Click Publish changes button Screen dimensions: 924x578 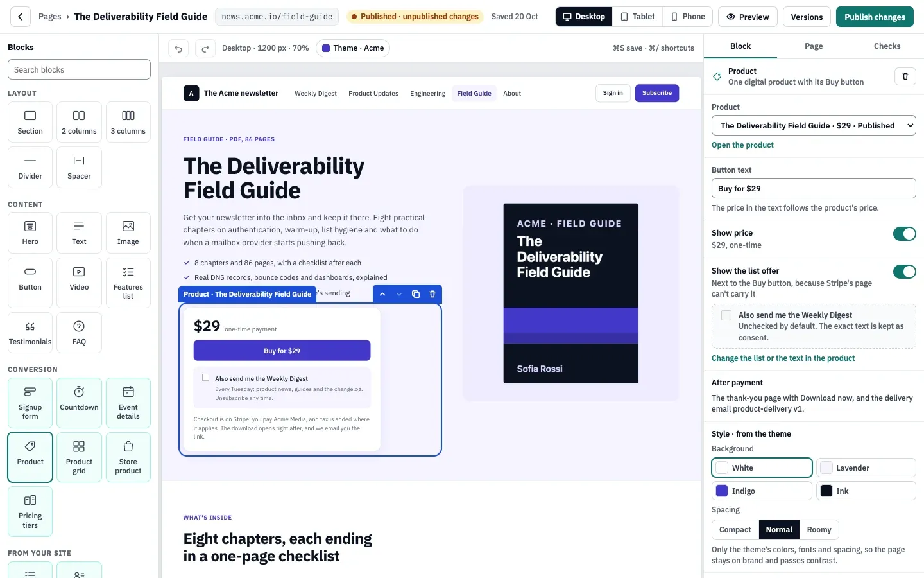[x=875, y=17]
